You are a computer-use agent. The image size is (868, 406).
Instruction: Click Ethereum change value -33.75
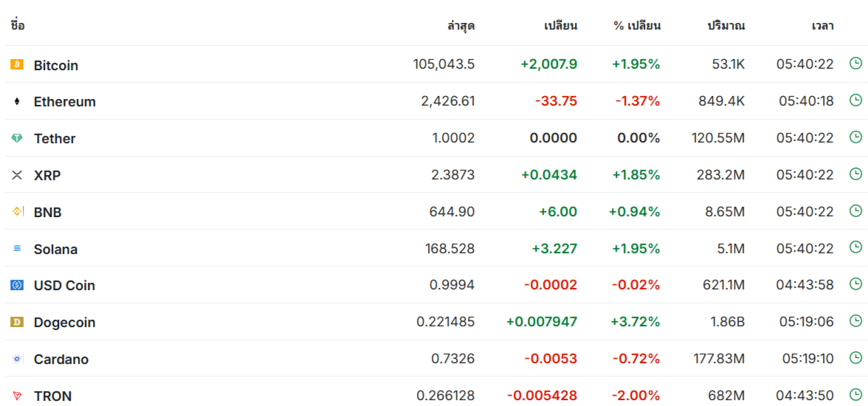(x=556, y=101)
